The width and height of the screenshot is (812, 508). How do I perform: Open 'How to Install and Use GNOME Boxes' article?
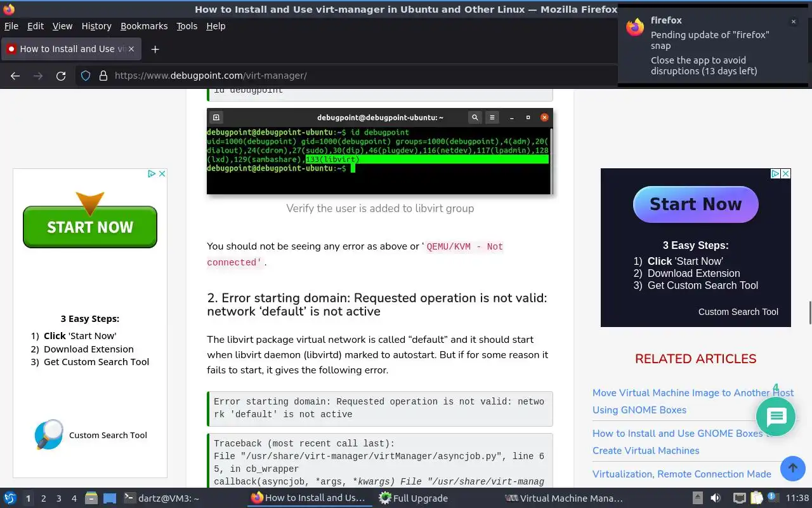click(x=683, y=442)
